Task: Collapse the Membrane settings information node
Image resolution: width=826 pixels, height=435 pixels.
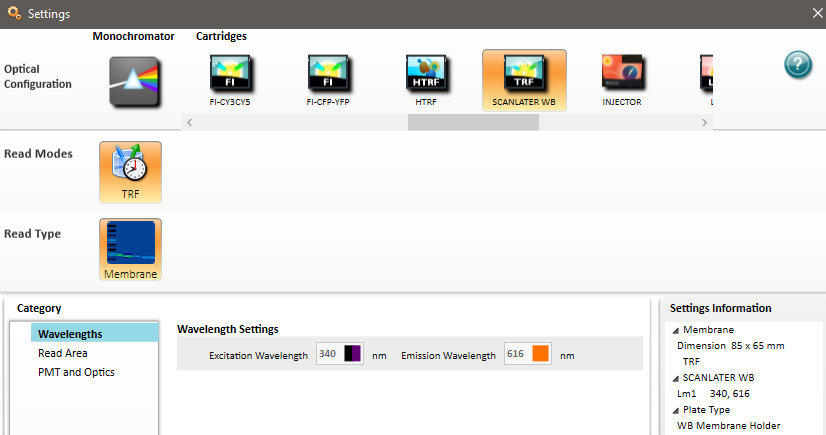Action: pos(675,331)
